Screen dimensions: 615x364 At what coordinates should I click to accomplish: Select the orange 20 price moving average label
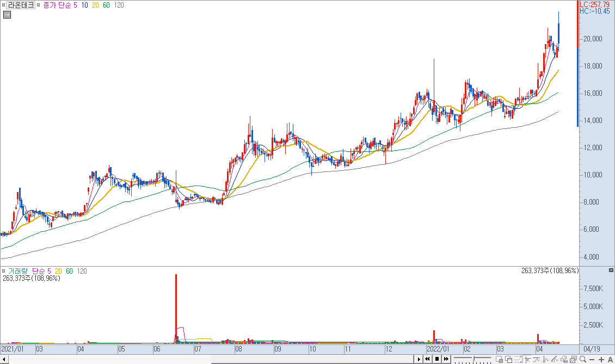(x=95, y=5)
